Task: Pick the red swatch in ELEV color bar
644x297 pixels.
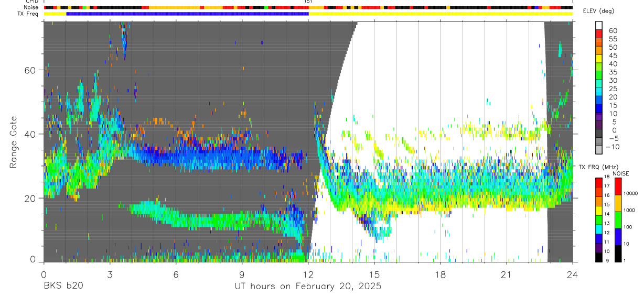Action: pos(599,34)
